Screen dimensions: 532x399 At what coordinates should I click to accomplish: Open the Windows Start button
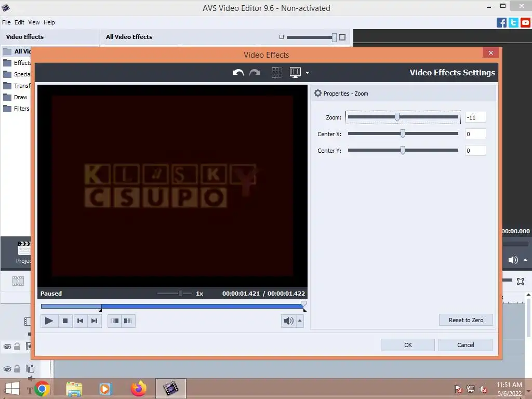12,389
